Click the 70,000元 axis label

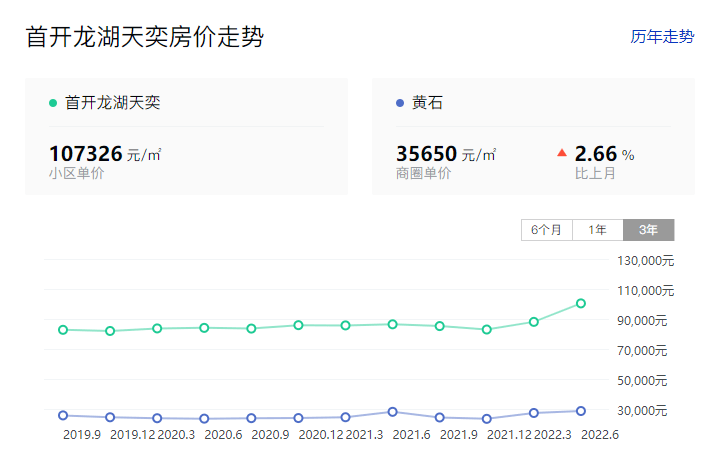pyautogui.click(x=642, y=350)
